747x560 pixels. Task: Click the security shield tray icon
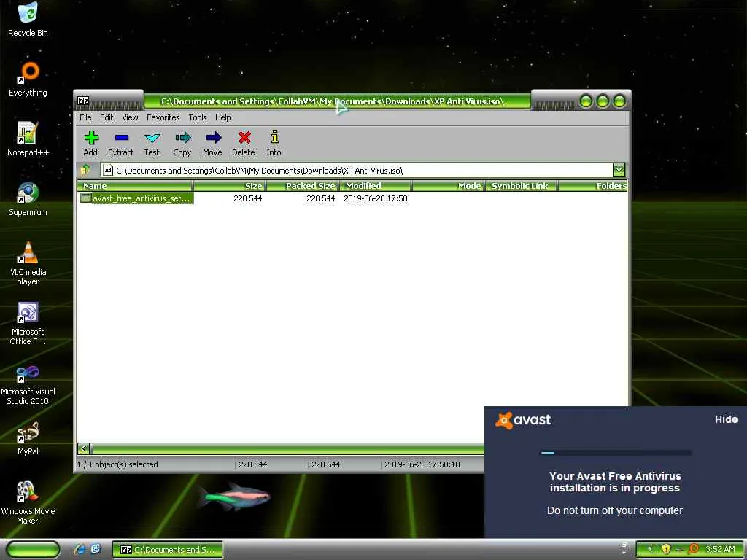[666, 549]
